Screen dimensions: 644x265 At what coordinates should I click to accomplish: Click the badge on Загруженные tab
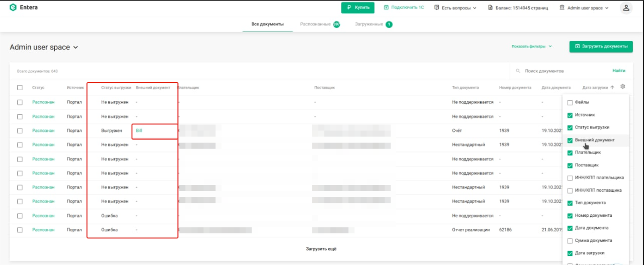coord(389,25)
